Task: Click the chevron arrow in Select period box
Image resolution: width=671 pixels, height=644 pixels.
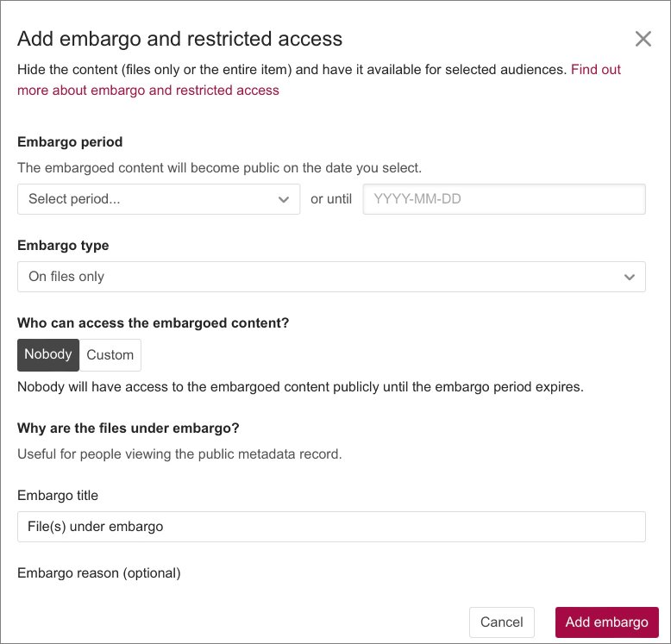Action: (284, 199)
